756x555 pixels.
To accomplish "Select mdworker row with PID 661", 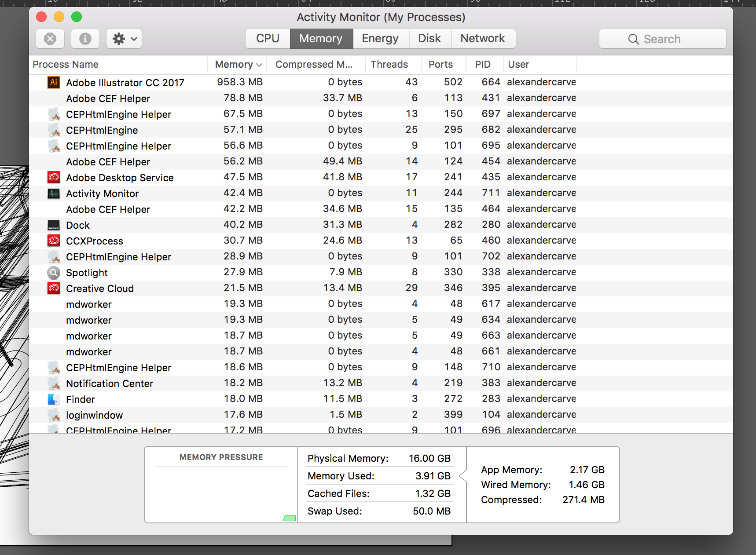I will tap(381, 351).
